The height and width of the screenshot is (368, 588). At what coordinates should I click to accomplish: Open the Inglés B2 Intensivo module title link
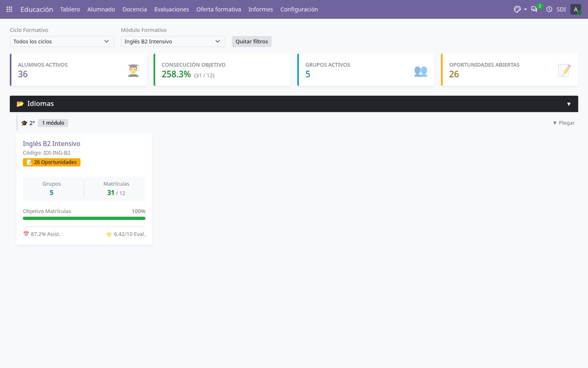(51, 144)
